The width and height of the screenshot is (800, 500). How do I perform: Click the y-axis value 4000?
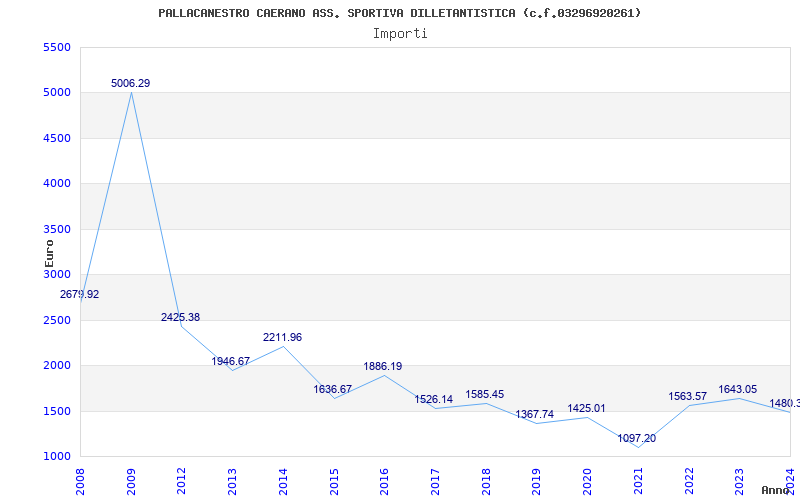click(x=57, y=184)
